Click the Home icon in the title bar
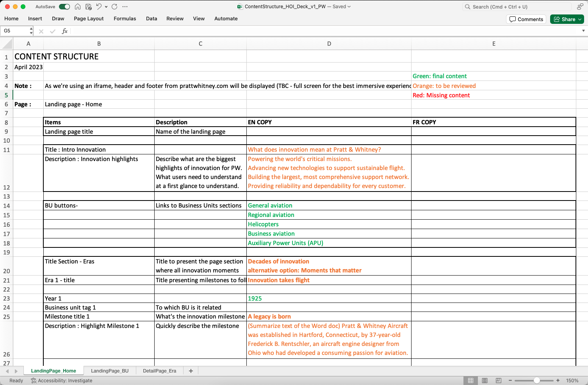This screenshot has width=588, height=385. pos(78,7)
